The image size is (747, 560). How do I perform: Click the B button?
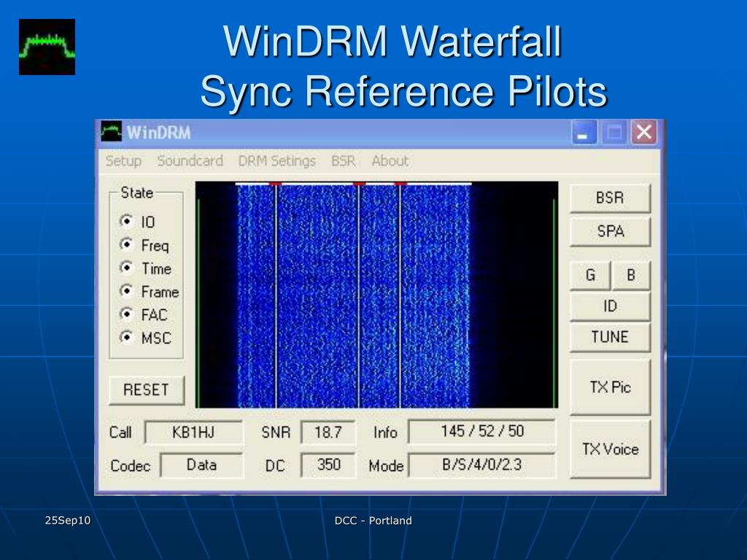click(x=631, y=275)
